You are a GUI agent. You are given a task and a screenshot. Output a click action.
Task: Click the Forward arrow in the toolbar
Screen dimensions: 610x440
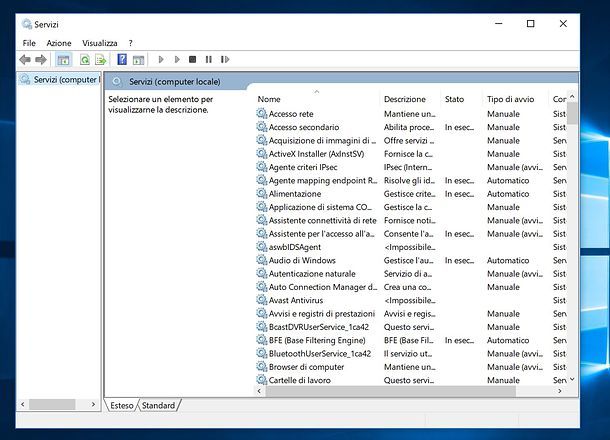(x=41, y=60)
